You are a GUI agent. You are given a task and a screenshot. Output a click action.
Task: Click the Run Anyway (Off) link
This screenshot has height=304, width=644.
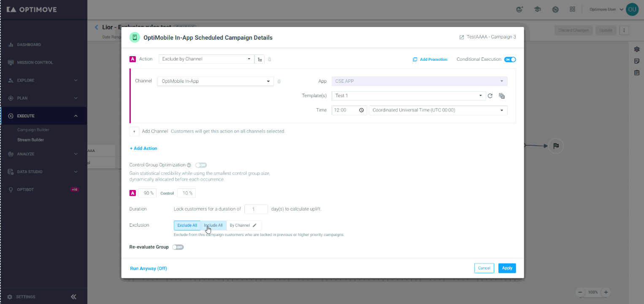click(149, 269)
